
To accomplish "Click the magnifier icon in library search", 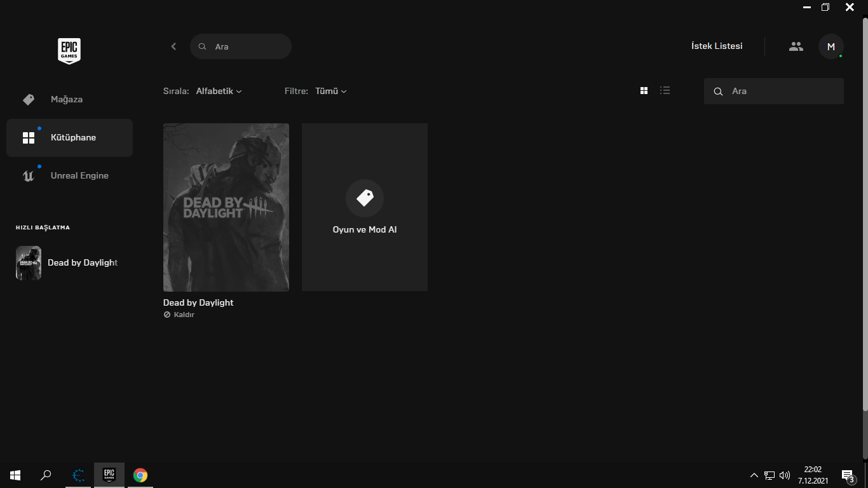I will (718, 91).
